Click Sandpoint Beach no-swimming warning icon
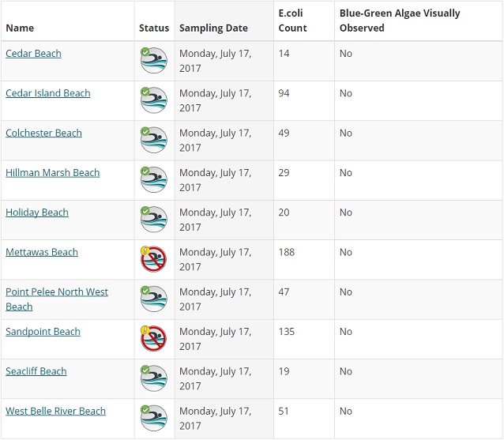The height and width of the screenshot is (440, 504). (x=153, y=339)
